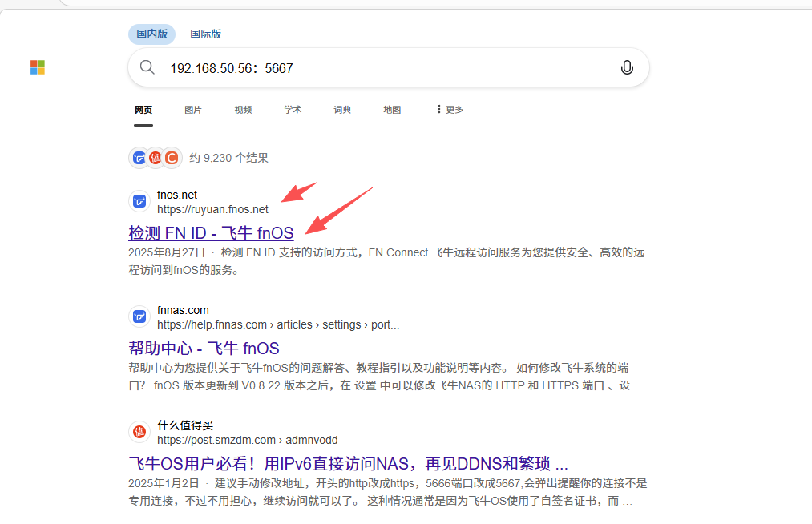Click the search box containing 192.168.50.56
The image size is (812, 524).
389,68
